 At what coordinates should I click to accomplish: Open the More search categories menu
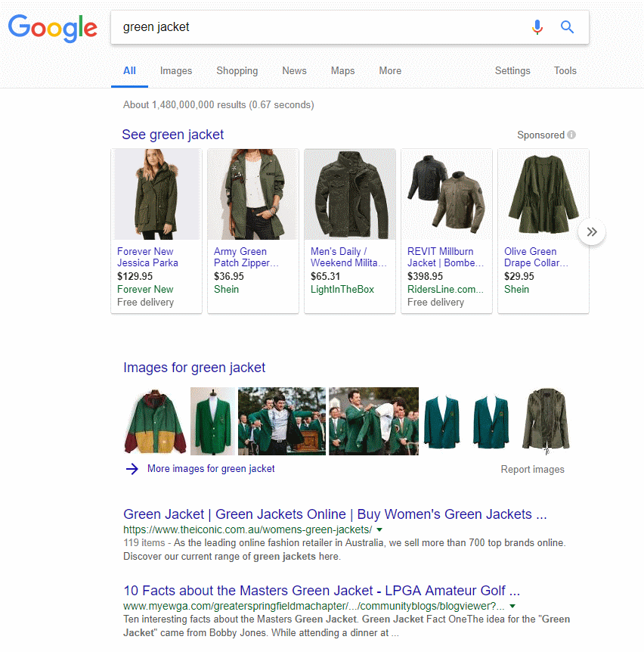(390, 70)
